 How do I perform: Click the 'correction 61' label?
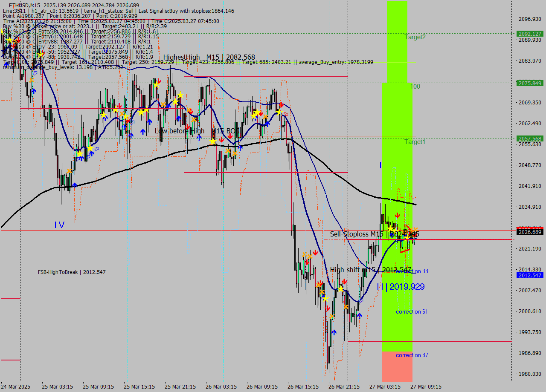(x=412, y=312)
